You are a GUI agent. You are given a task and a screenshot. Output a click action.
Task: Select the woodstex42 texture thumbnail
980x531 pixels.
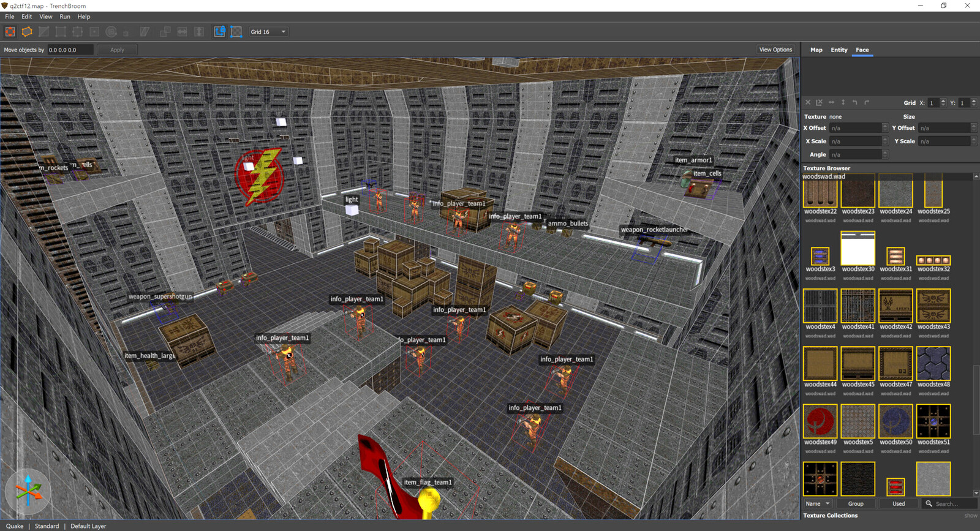point(895,306)
